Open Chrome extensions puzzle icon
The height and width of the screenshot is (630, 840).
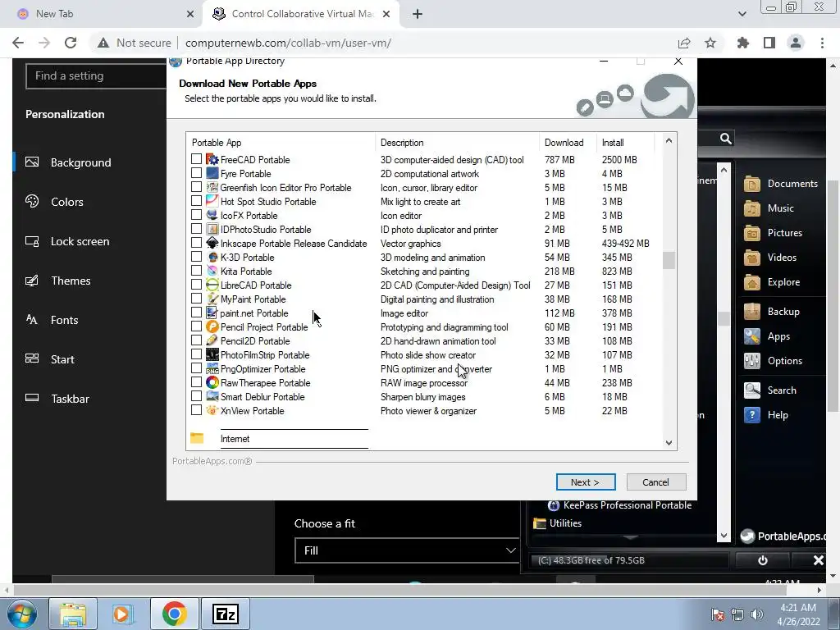click(x=742, y=43)
